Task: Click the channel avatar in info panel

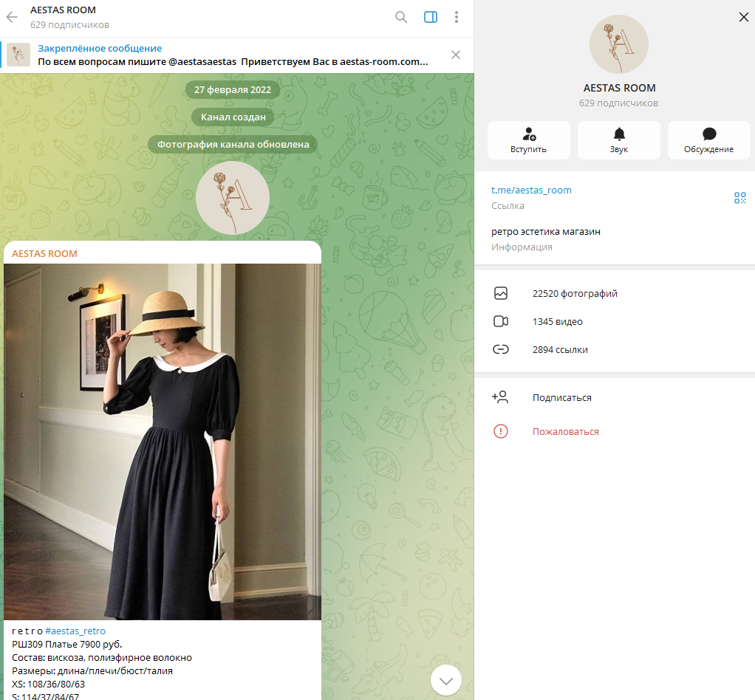Action: 619,44
